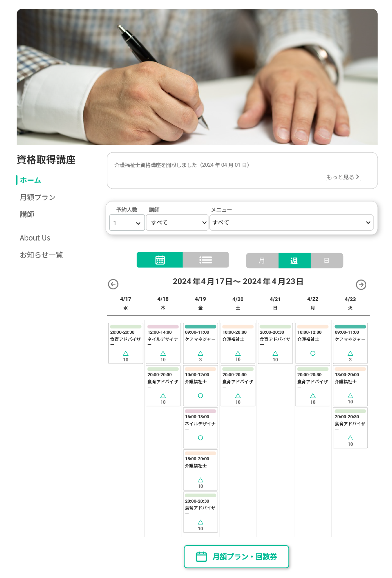
Task: Select 週 (week) view toggle
Action: (294, 261)
